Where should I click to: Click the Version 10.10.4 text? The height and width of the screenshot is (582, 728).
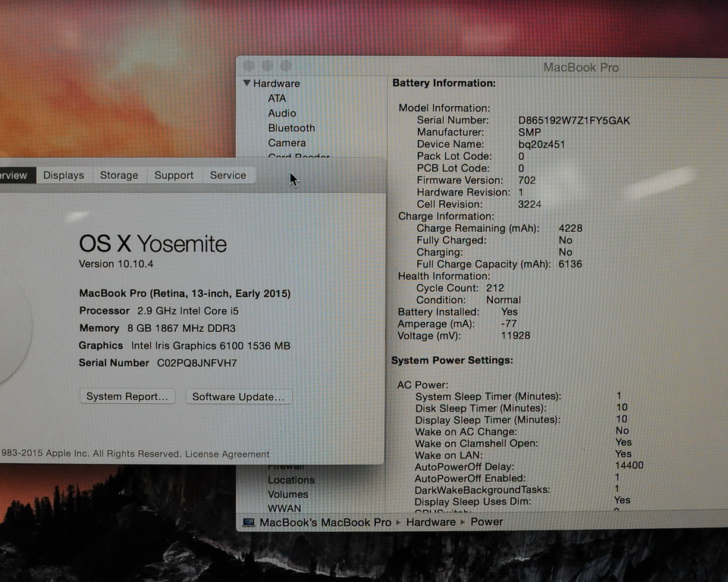point(116,264)
